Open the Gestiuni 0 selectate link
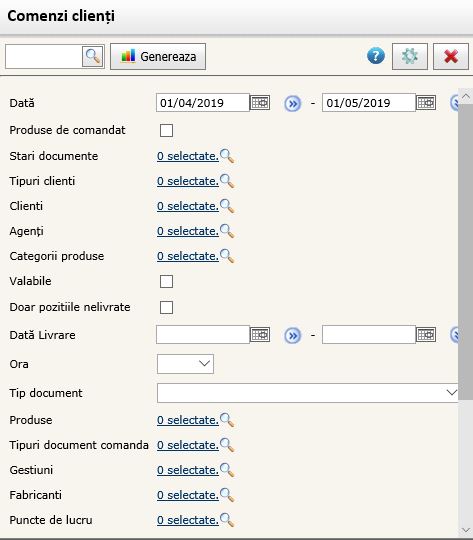Image resolution: width=473 pixels, height=540 pixels. pos(188,470)
